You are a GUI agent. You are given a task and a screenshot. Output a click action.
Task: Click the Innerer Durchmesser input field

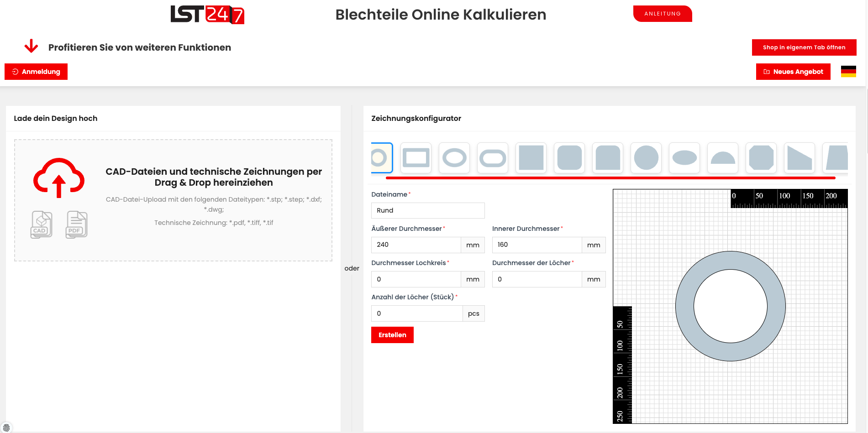[537, 245]
